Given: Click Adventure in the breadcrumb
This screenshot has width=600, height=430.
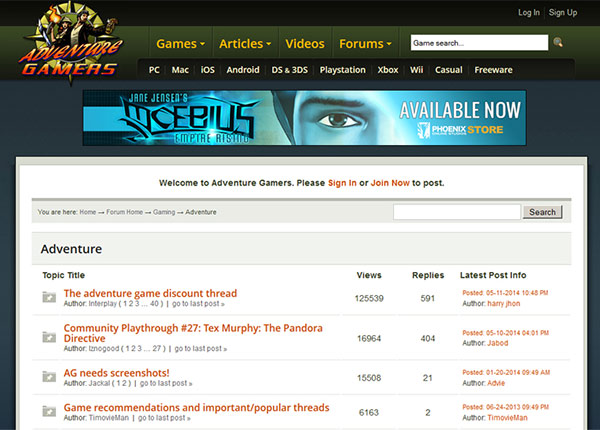Looking at the screenshot, I should (x=201, y=212).
